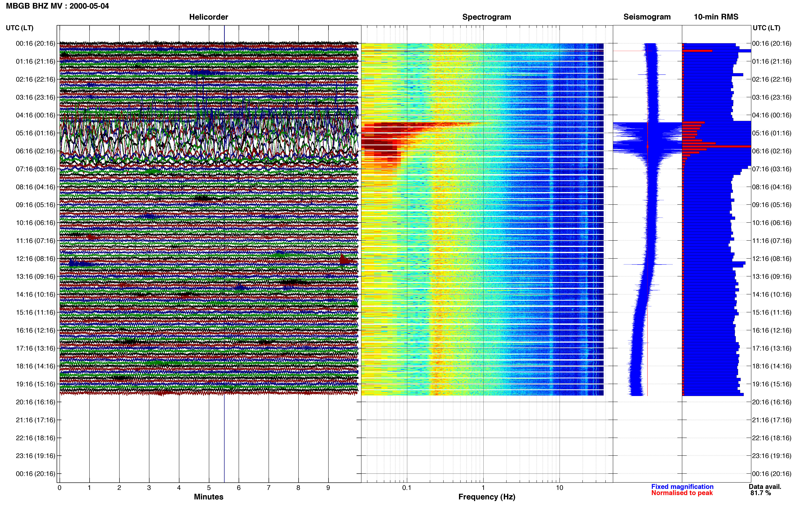The width and height of the screenshot is (812, 508).
Task: Click left time label '18:16 (14:16)'
Action: pos(35,366)
